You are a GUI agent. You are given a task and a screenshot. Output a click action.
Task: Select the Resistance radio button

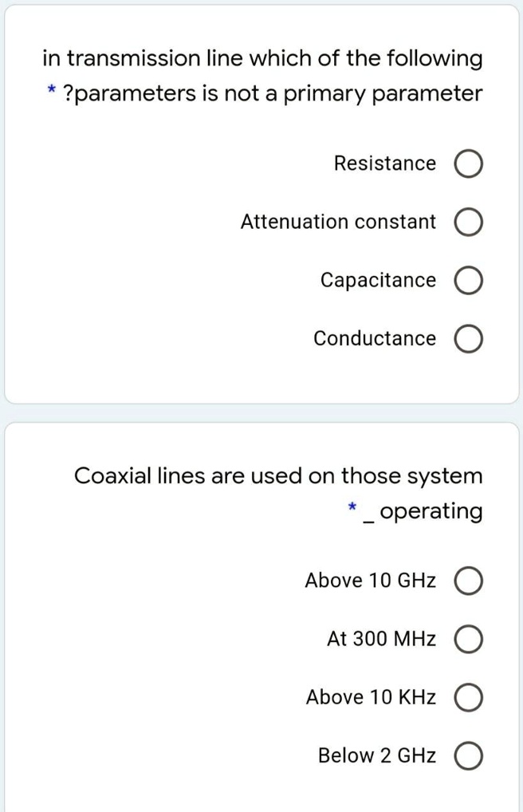point(470,163)
